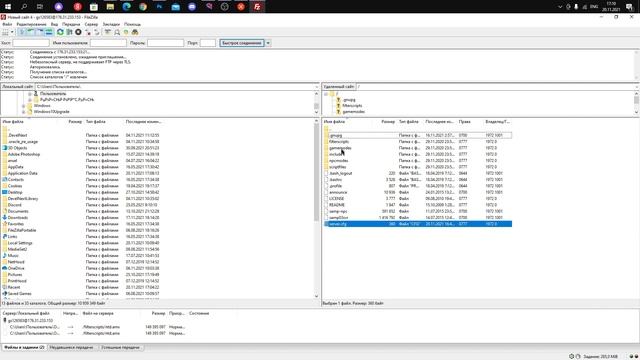The height and width of the screenshot is (360, 640).
Task: Click the binoculars file search icon
Action: [x=135, y=32]
